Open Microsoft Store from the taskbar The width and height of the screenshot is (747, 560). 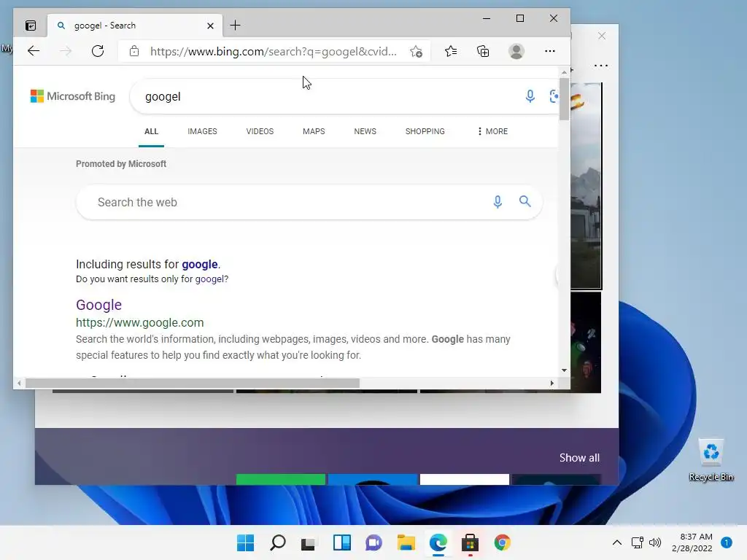(470, 542)
